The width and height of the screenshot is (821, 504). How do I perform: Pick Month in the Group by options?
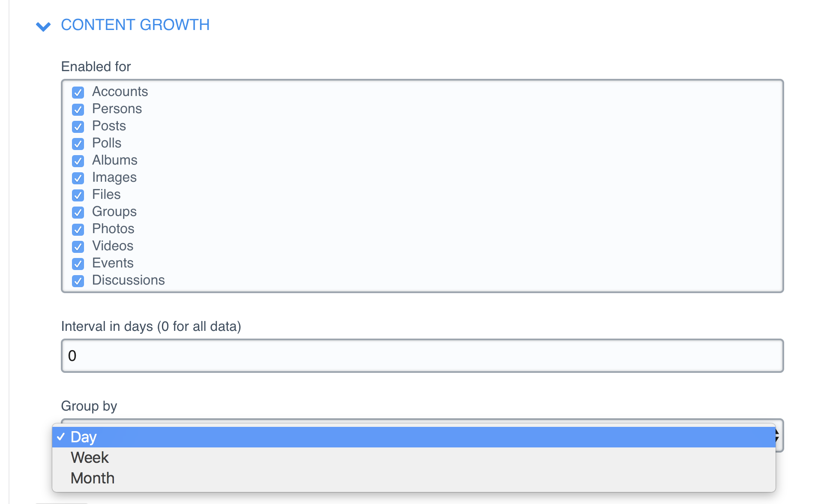click(93, 478)
